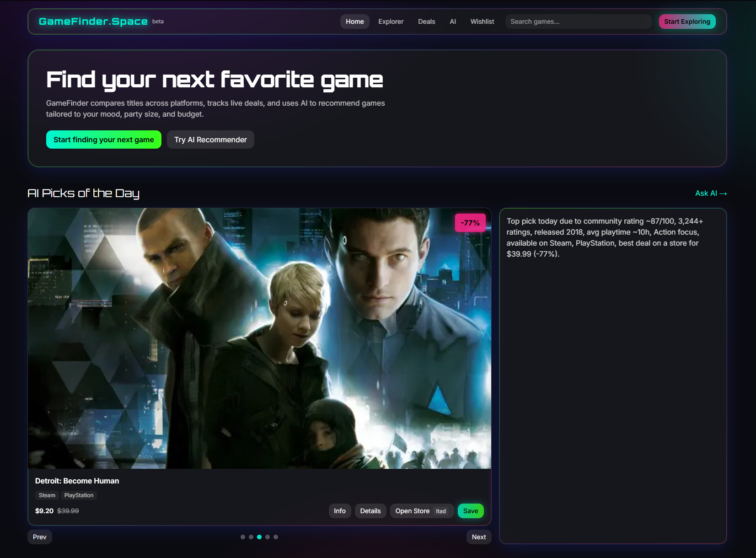Jump to the fourth carousel dot
This screenshot has width=756, height=558.
pyautogui.click(x=268, y=537)
